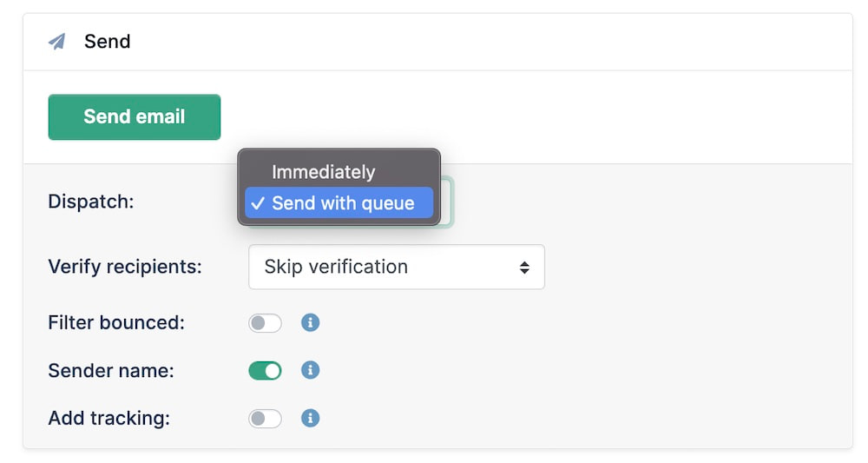The height and width of the screenshot is (463, 868).
Task: Click the checkmark beside Send with queue
Action: tap(258, 203)
